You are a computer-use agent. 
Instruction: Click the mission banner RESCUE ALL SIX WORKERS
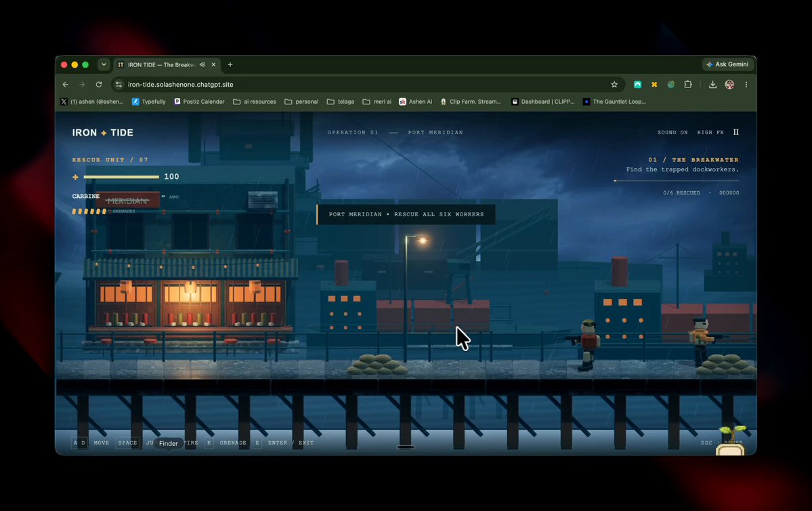406,214
